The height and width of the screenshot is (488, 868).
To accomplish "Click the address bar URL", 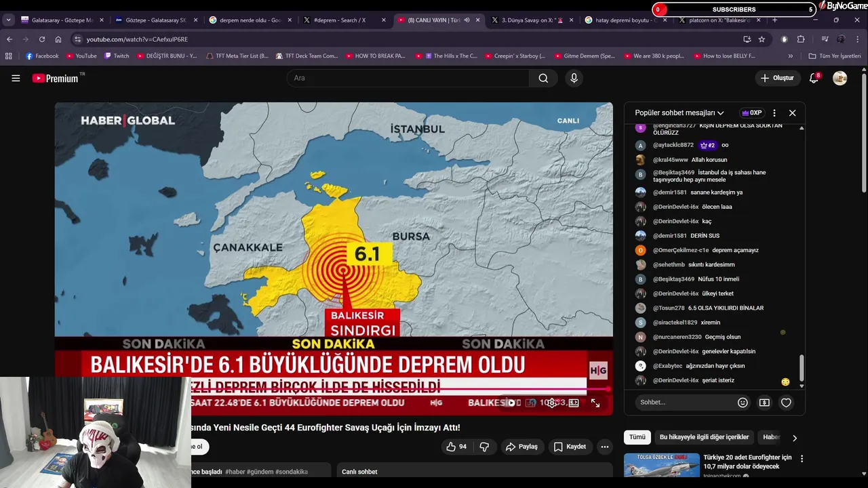I will (137, 39).
